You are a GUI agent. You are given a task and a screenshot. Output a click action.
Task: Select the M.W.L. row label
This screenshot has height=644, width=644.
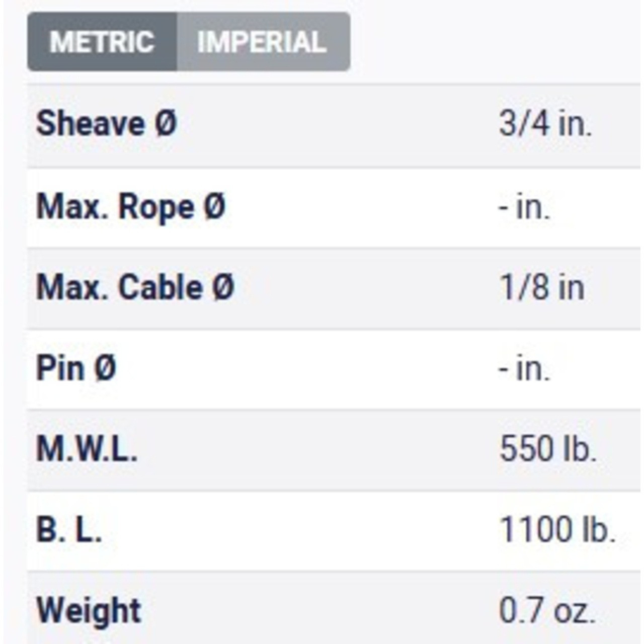(87, 449)
